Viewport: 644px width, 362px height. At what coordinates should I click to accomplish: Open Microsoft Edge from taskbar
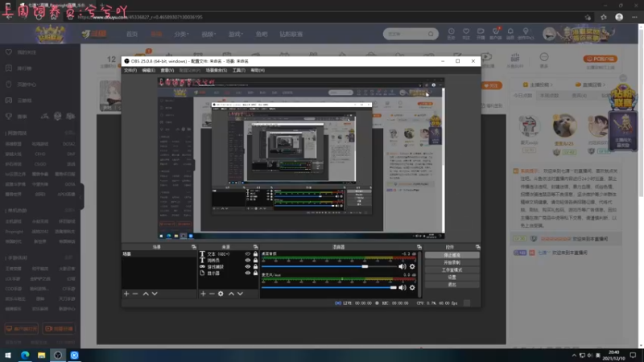25,356
